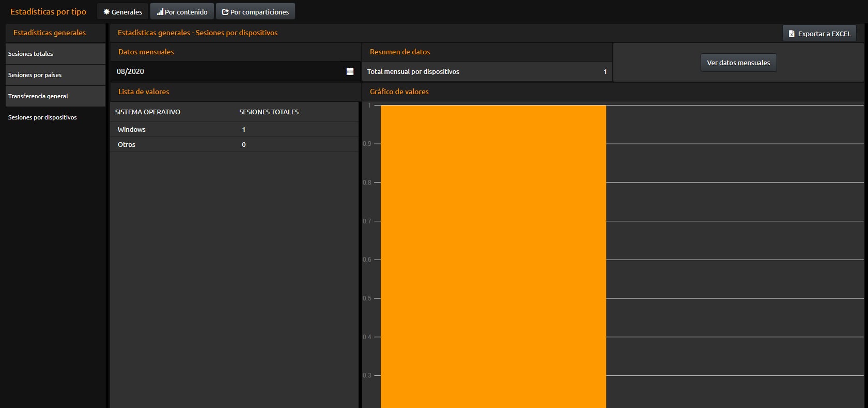Click the gear icon on Generales tab
This screenshot has width=868, height=408.
click(x=106, y=11)
